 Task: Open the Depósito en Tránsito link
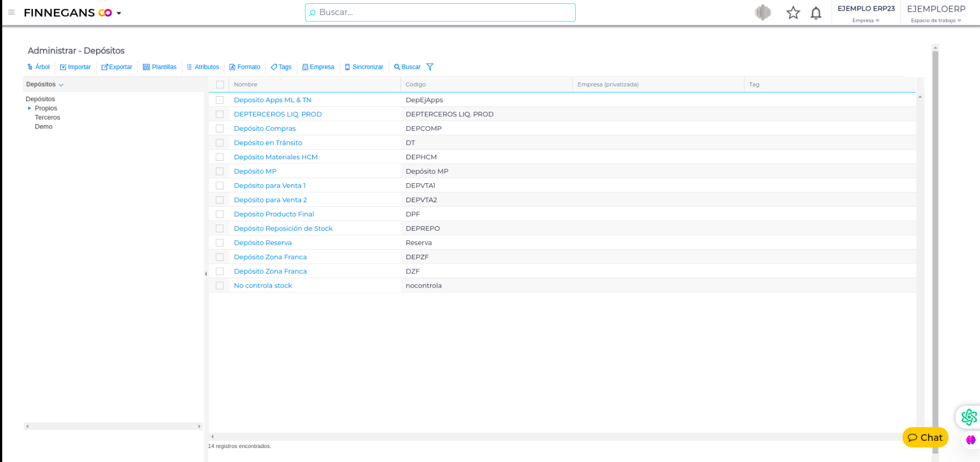[x=268, y=143]
